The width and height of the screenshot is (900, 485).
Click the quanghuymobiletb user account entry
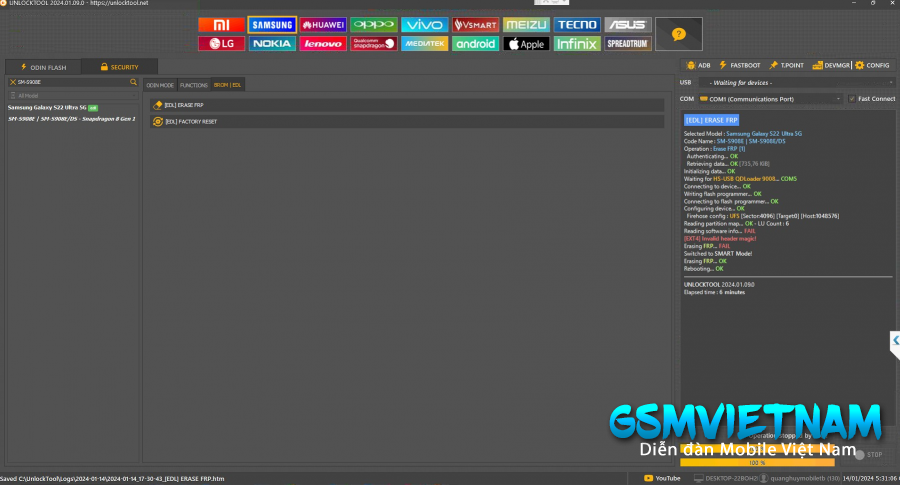pyautogui.click(x=801, y=478)
